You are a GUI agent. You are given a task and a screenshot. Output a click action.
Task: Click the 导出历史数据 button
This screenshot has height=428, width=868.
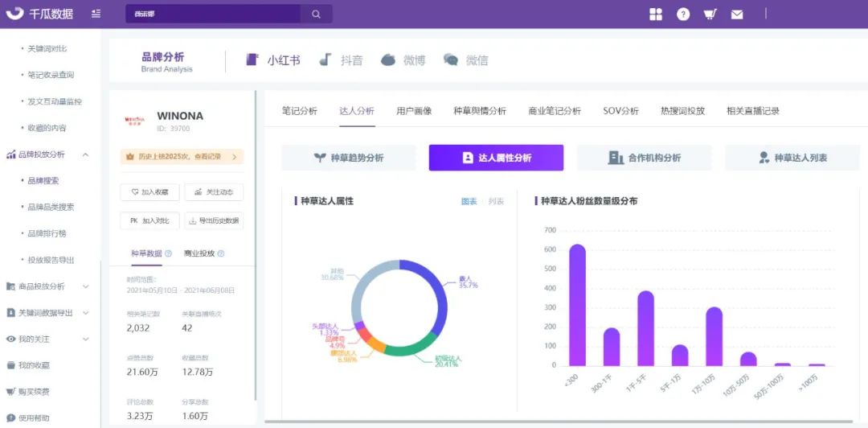(x=214, y=220)
